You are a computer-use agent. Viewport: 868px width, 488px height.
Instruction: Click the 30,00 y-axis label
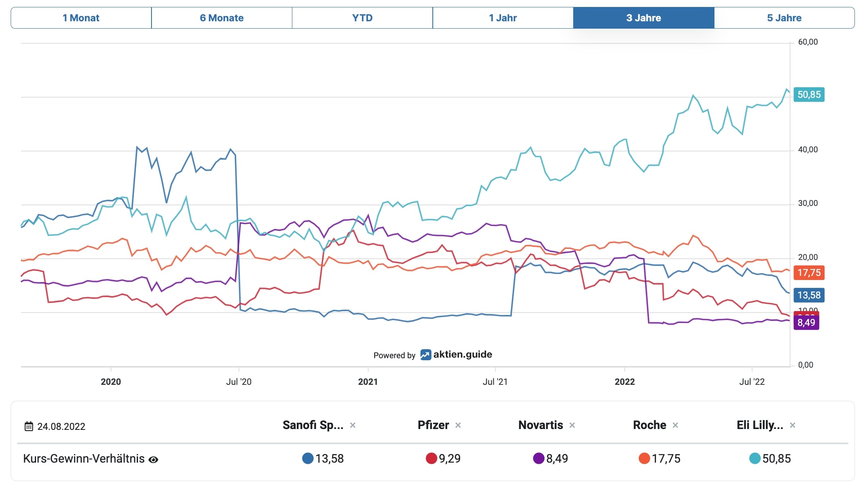coord(808,203)
